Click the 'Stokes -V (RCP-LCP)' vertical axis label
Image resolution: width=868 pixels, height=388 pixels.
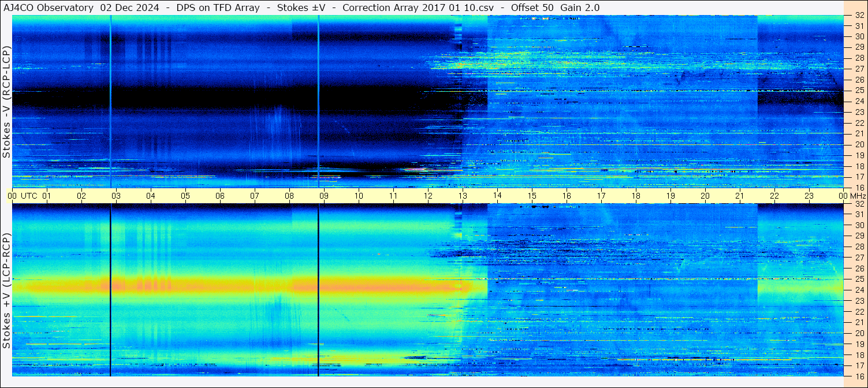click(6, 103)
